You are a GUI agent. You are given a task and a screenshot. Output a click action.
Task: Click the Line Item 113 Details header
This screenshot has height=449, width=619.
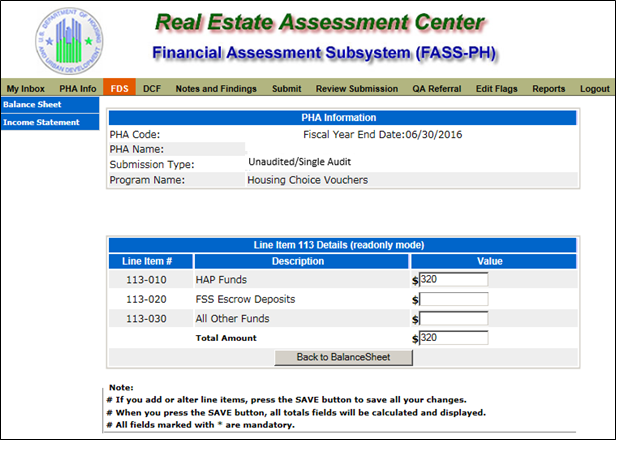click(x=342, y=245)
